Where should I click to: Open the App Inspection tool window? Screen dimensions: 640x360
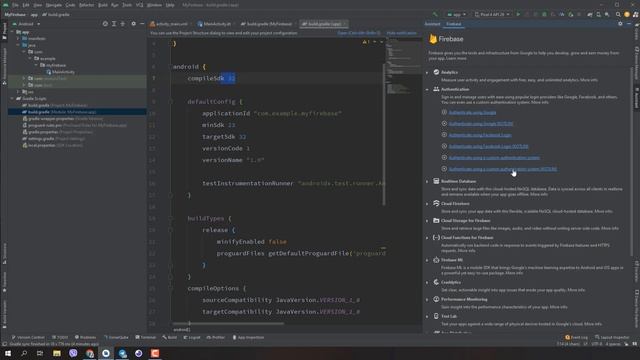pos(248,338)
